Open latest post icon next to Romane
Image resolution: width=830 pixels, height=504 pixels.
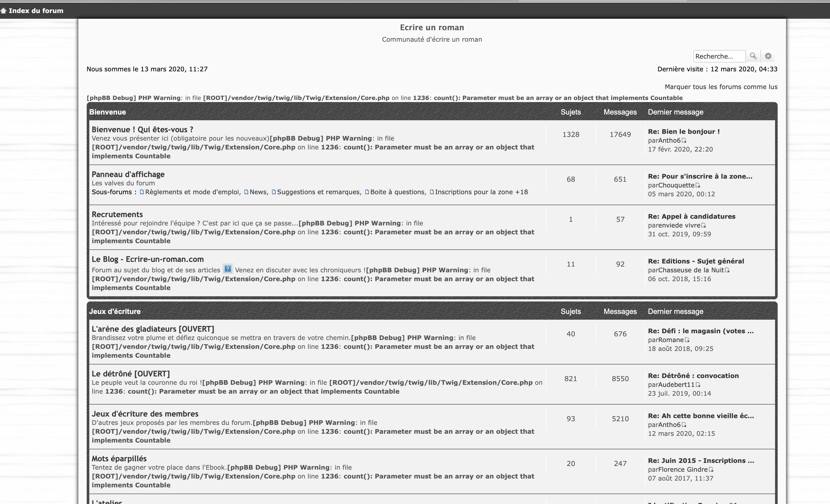(x=687, y=340)
